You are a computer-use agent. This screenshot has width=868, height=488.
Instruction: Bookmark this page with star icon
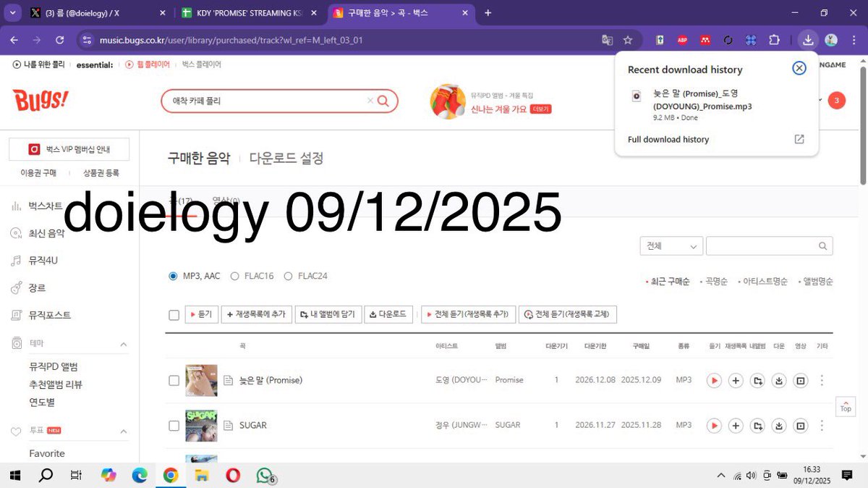(x=628, y=40)
